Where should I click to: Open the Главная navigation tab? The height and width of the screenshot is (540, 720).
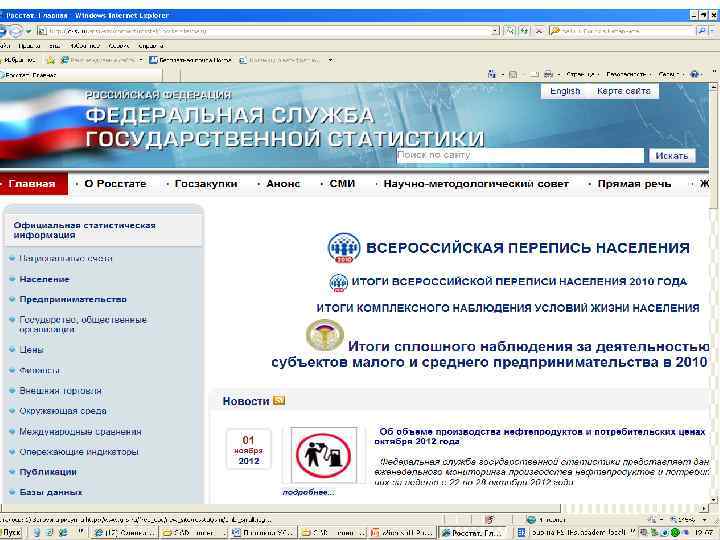34,184
